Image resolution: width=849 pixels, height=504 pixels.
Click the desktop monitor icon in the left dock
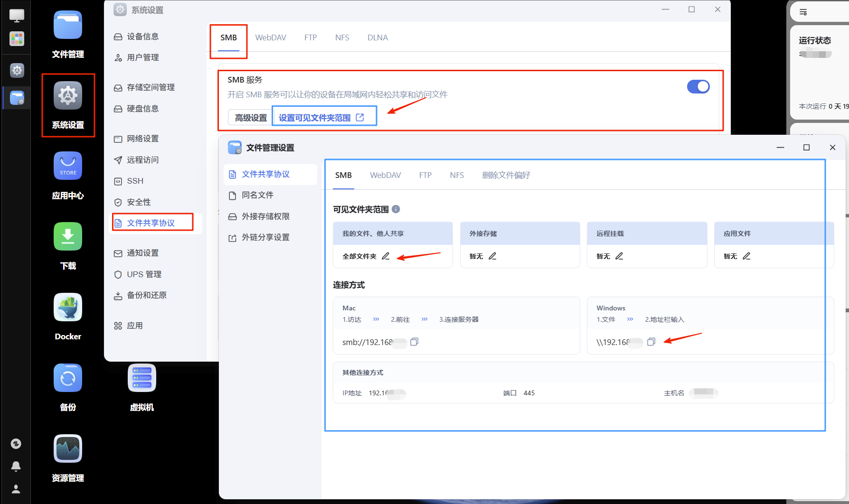tap(17, 15)
